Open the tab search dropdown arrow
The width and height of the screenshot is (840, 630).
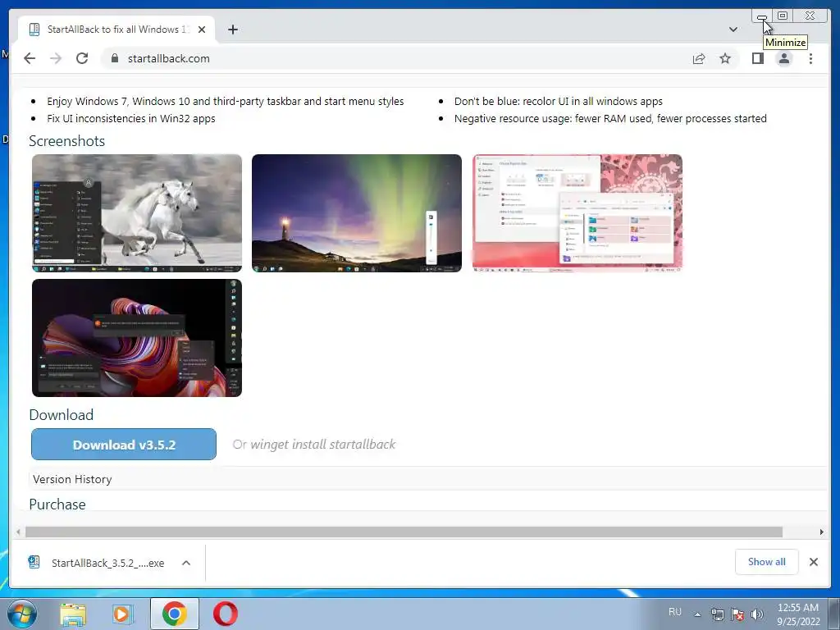(x=733, y=30)
